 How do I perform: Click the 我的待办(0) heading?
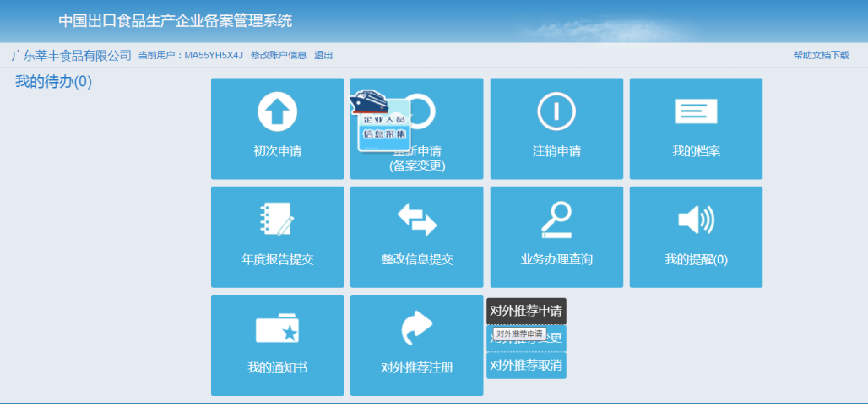point(53,82)
